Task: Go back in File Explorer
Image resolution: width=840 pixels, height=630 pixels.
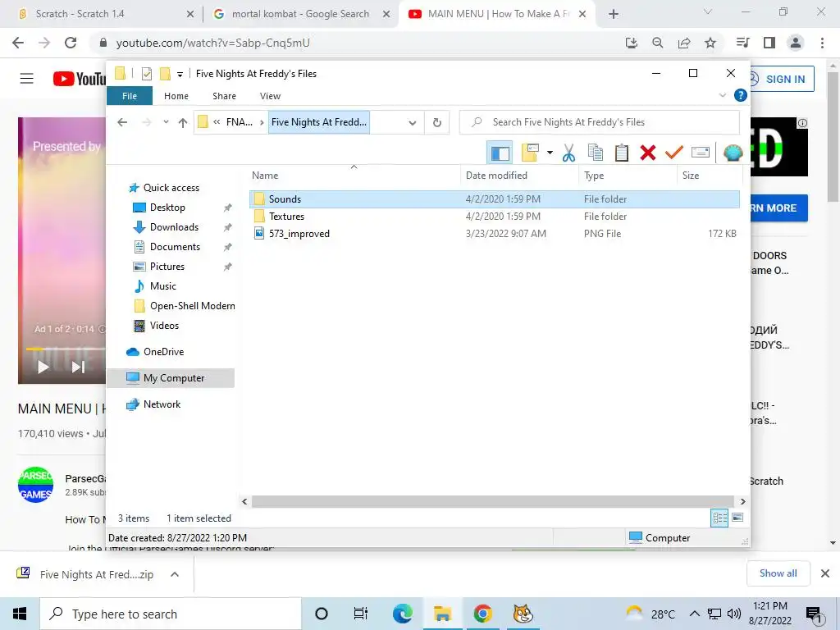Action: (122, 123)
